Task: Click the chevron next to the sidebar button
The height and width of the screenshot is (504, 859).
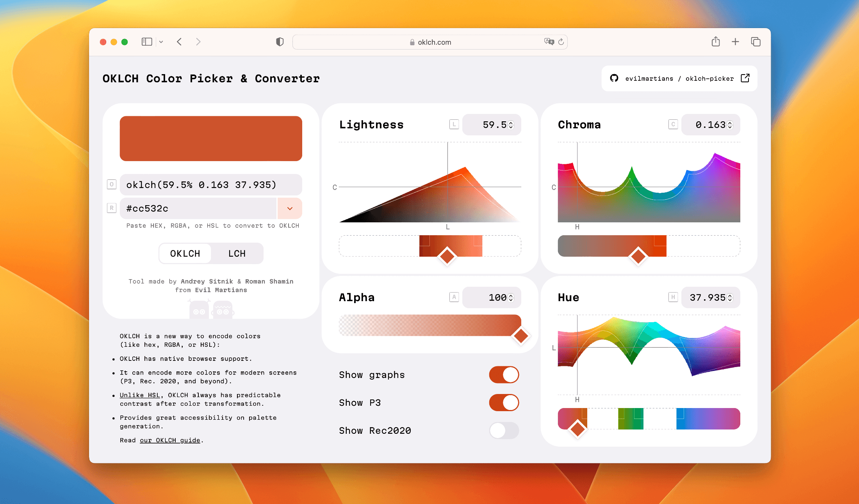Action: [x=162, y=42]
